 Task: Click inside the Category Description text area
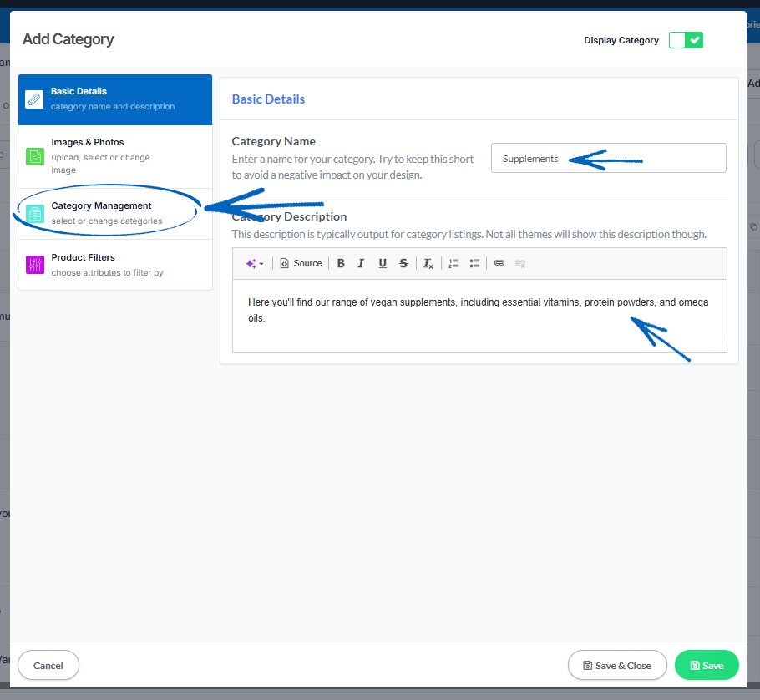pyautogui.click(x=479, y=316)
